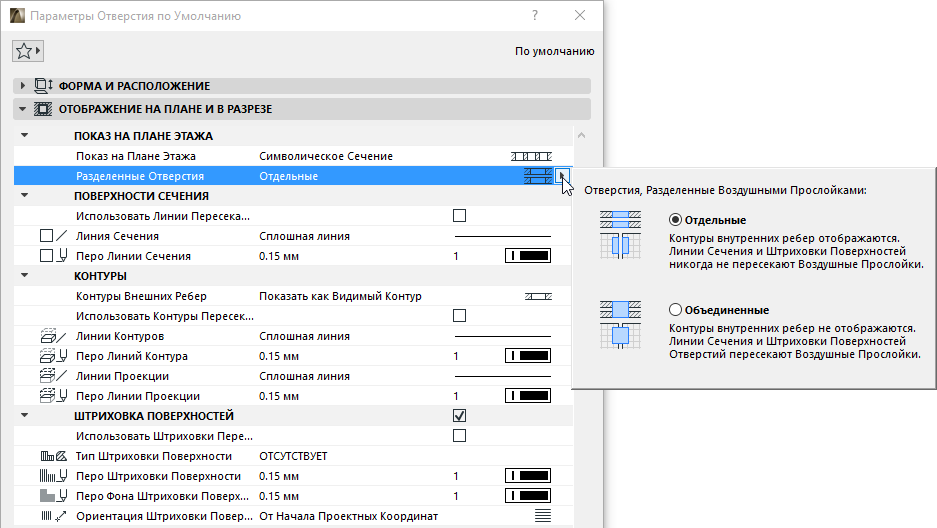
Task: Click the Ориентация Штриховки hatch-lines value icon
Action: [x=543, y=516]
